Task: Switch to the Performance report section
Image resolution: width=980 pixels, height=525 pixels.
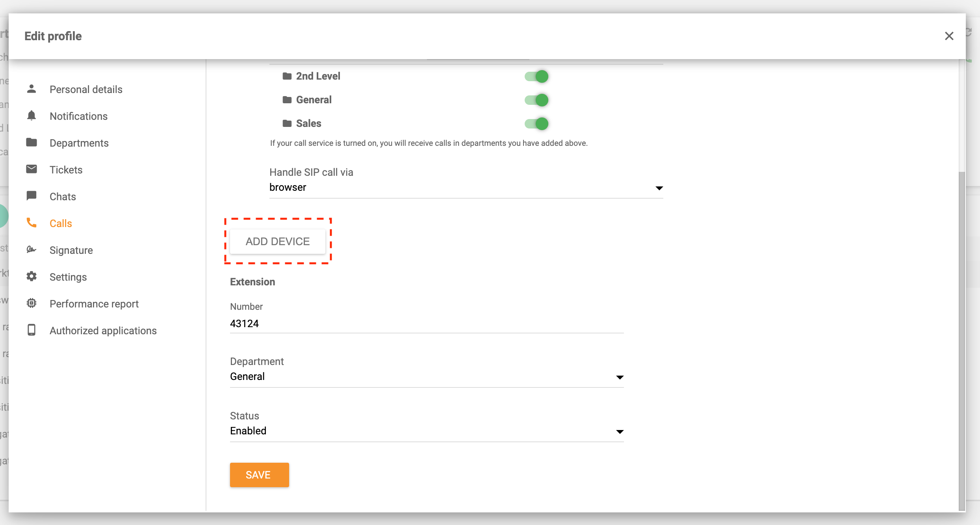Action: [x=94, y=303]
